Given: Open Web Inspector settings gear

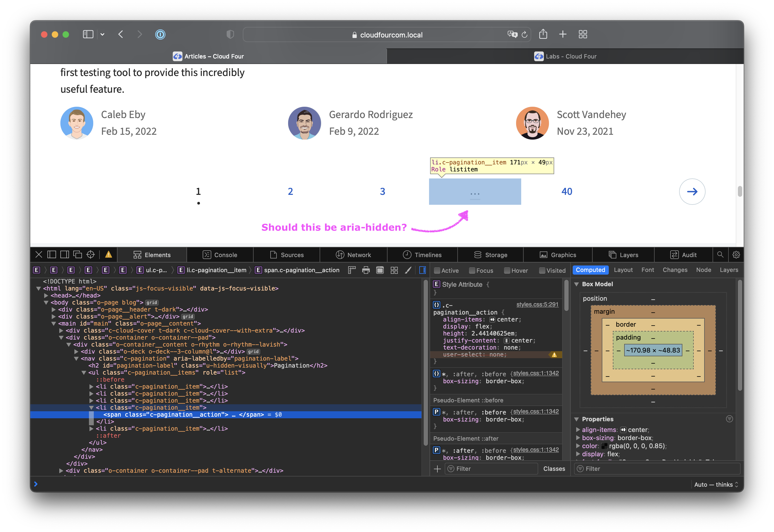Looking at the screenshot, I should coord(736,255).
